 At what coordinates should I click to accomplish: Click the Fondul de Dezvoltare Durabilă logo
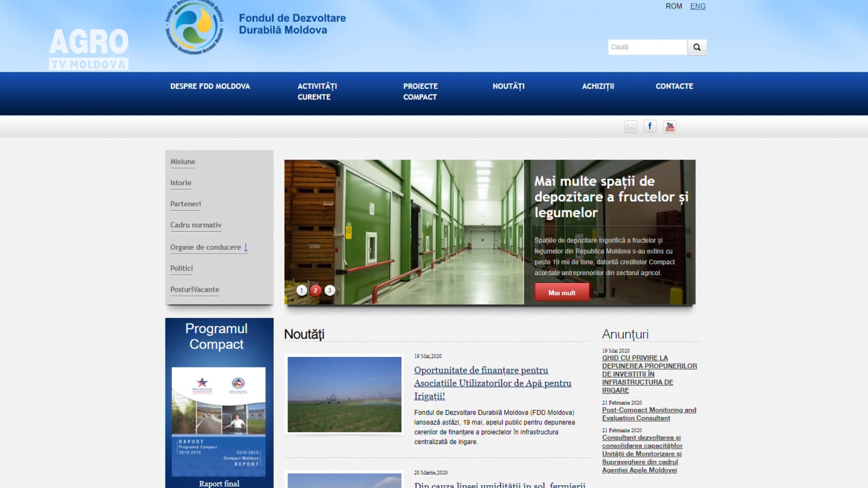click(x=194, y=27)
